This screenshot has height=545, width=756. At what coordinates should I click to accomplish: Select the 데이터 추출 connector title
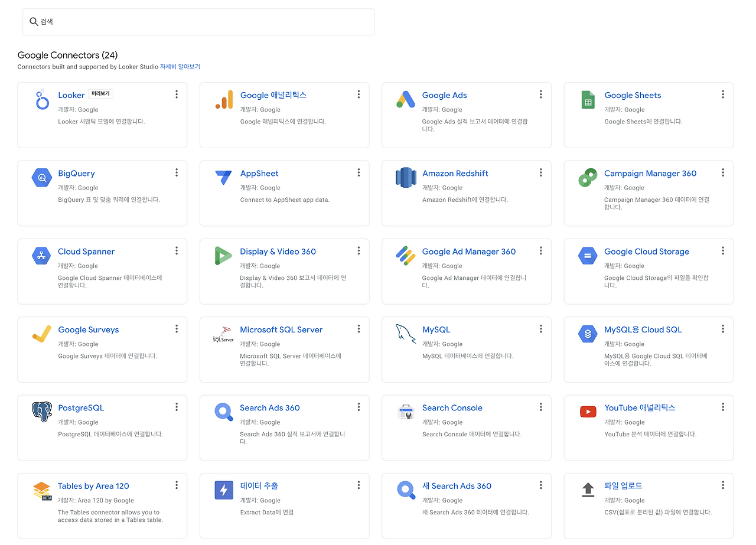259,486
